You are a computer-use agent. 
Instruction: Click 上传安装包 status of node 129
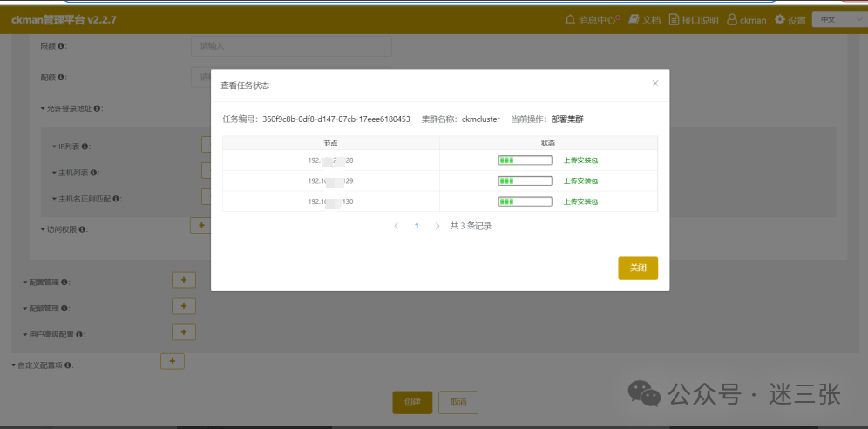(x=580, y=180)
